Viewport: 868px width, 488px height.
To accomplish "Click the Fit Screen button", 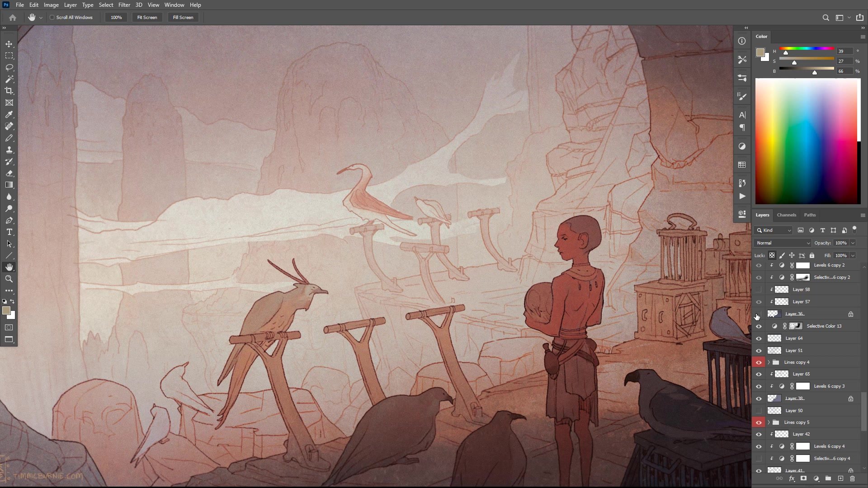I will tap(147, 17).
